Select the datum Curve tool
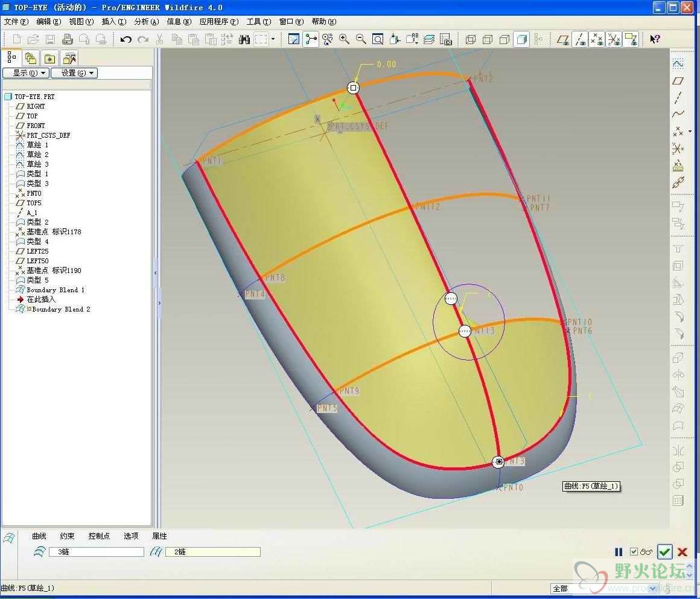The width and height of the screenshot is (700, 599). click(678, 114)
